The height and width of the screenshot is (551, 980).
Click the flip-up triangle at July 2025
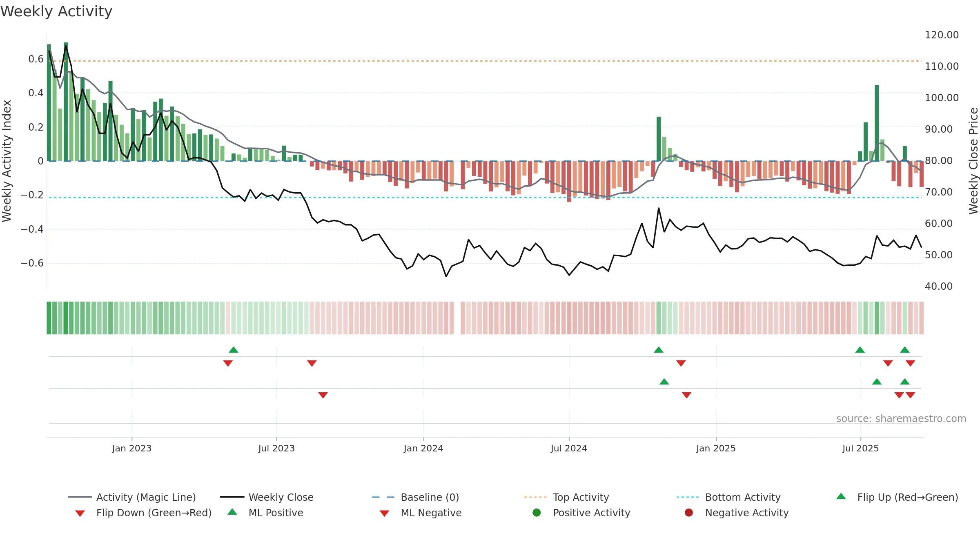(x=860, y=350)
